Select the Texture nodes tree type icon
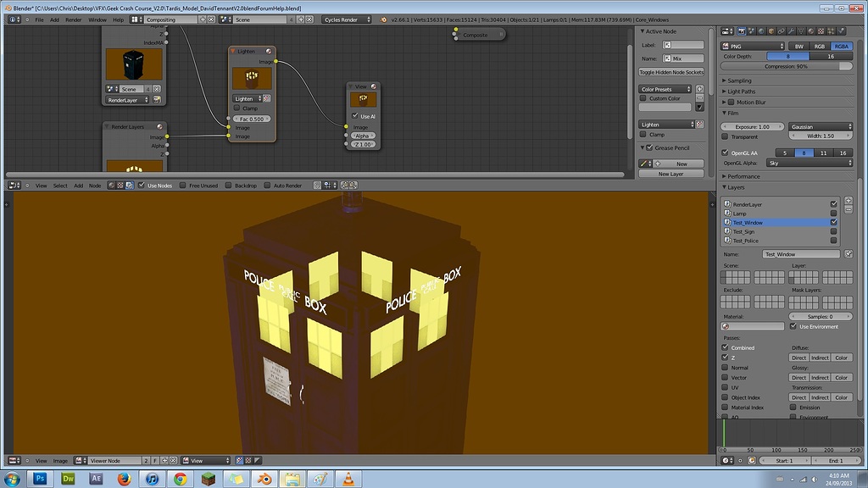 (x=120, y=186)
